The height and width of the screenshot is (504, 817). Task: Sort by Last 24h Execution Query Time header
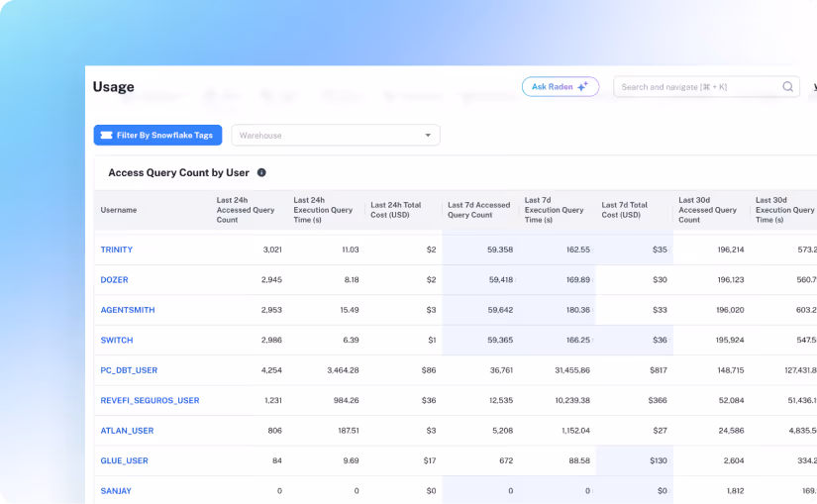(x=323, y=210)
